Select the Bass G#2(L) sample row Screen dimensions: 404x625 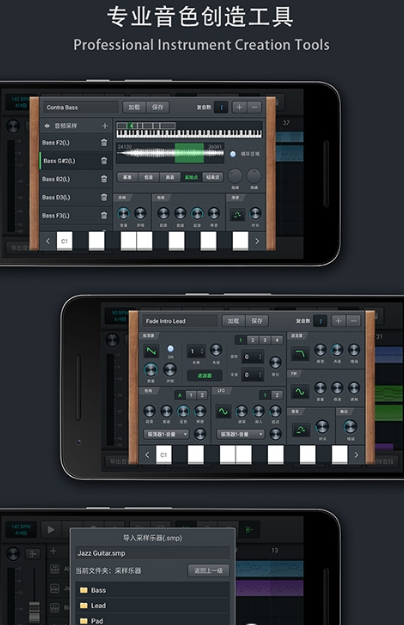[76, 161]
